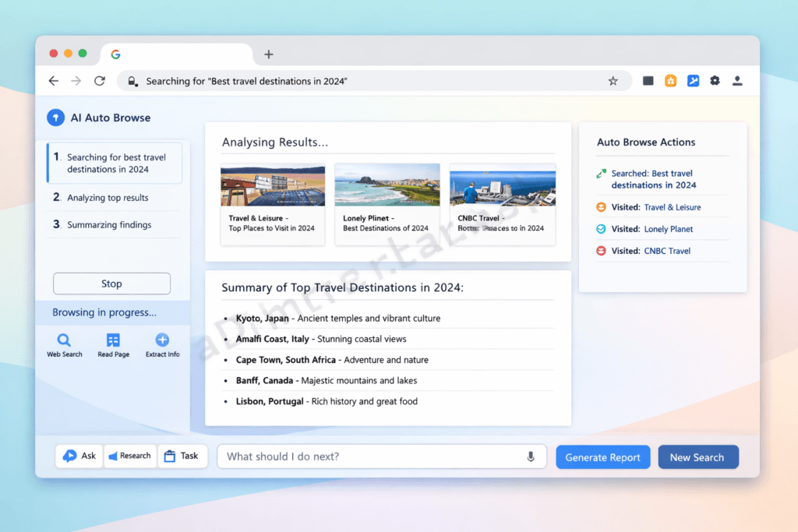The image size is (798, 532).
Task: Click the microphone icon in the prompt field
Action: coord(531,456)
